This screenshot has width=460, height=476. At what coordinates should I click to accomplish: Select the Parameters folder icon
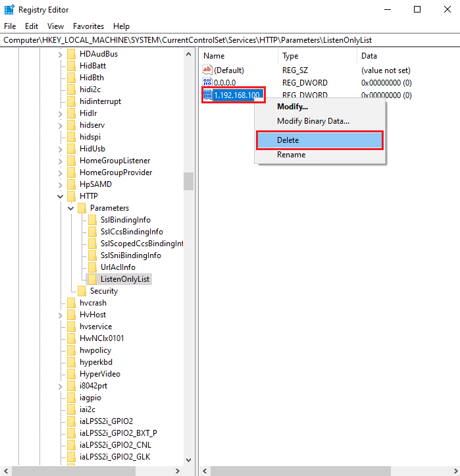[82, 208]
